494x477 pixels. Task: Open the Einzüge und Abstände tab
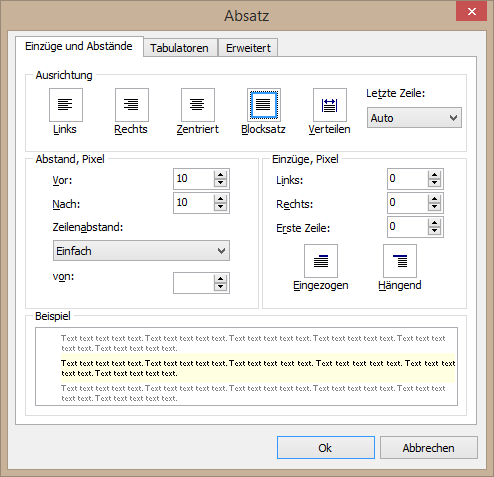[79, 46]
